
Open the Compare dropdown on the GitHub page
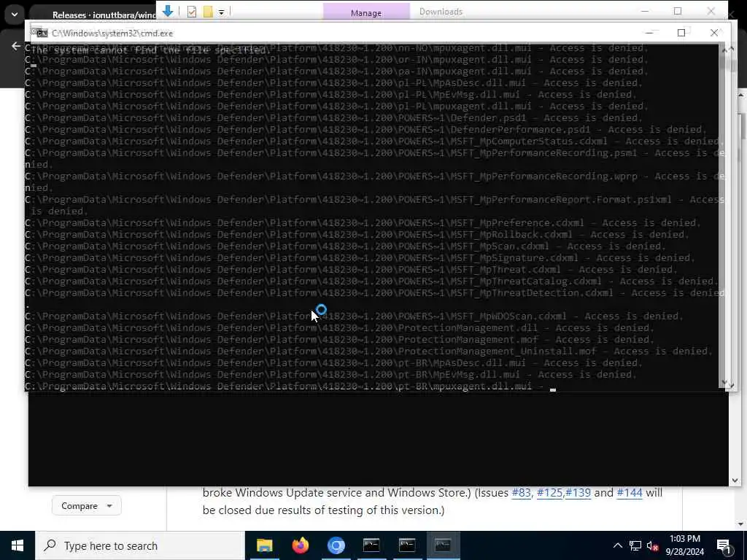tap(86, 506)
